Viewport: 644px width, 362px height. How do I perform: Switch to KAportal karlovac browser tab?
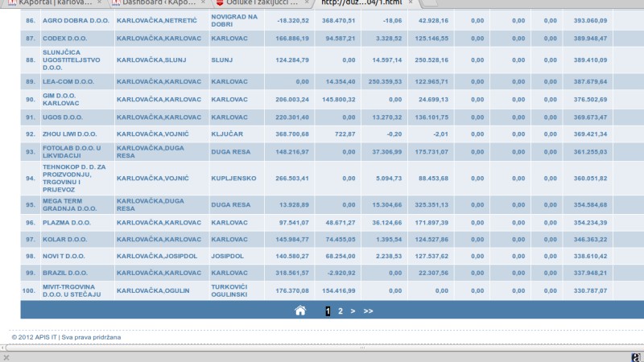coord(56,3)
